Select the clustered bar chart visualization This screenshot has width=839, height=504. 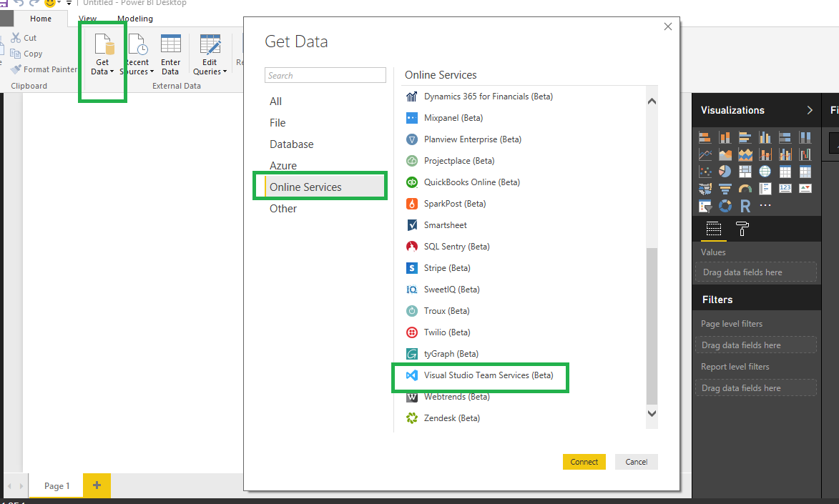point(745,137)
